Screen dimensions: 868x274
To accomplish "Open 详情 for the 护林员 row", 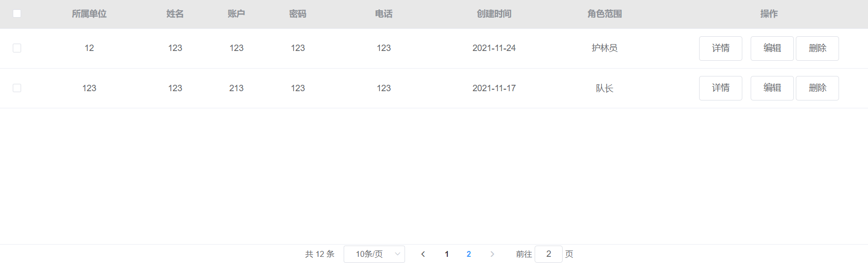I will click(720, 48).
